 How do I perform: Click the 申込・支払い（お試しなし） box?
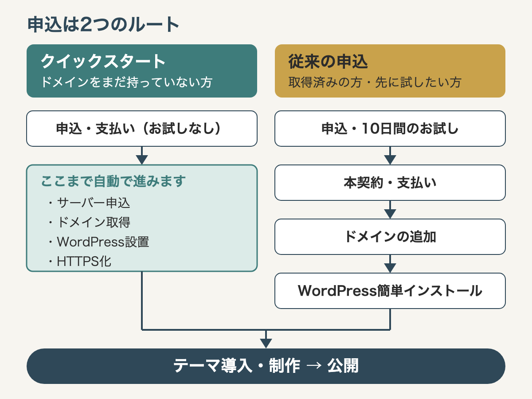(142, 129)
